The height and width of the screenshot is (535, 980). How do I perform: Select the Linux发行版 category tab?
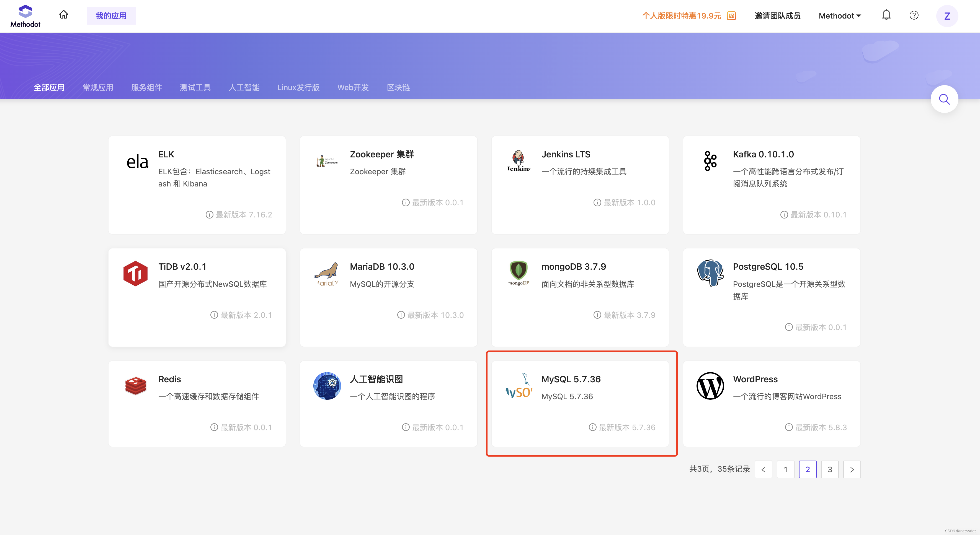298,87
